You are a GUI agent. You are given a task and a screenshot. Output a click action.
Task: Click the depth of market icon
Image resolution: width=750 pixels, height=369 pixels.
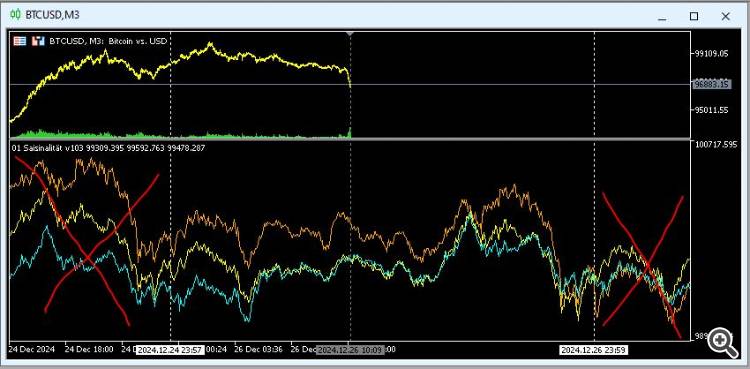pyautogui.click(x=38, y=41)
